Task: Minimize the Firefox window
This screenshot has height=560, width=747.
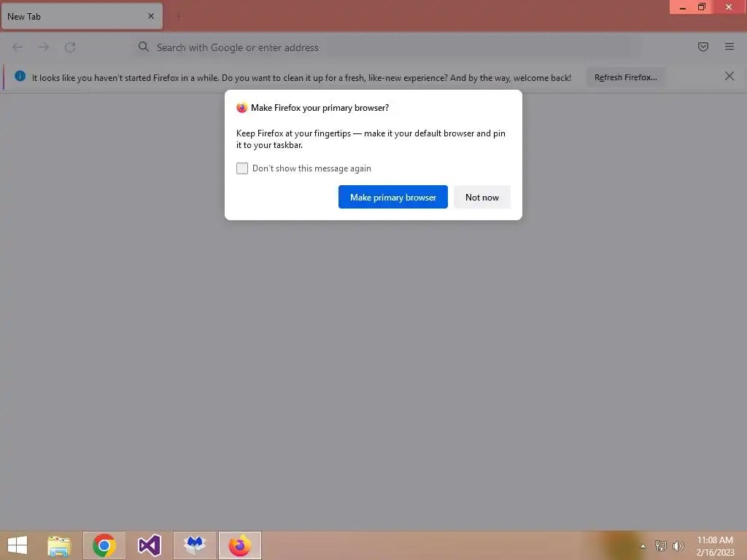Action: pyautogui.click(x=682, y=7)
